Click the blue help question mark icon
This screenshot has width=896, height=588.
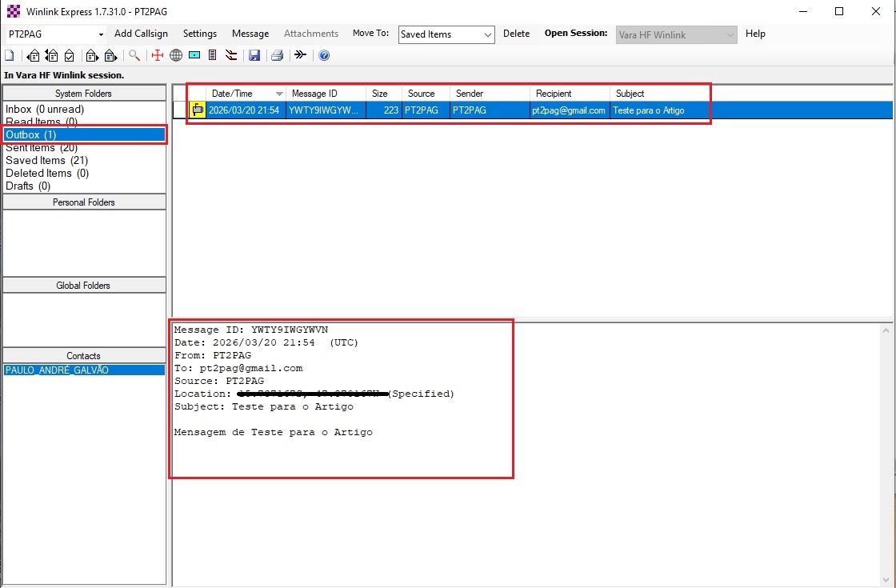point(324,55)
